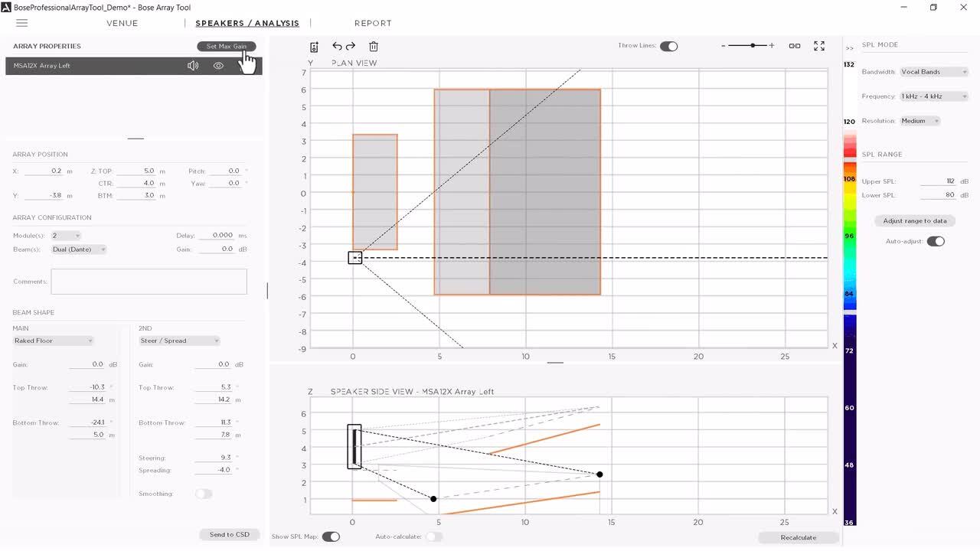
Task: Switch to the Venue tab
Action: [x=122, y=23]
